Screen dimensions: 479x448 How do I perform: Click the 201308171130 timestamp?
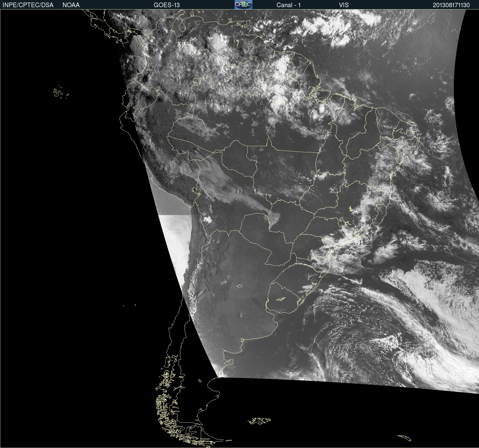pyautogui.click(x=451, y=5)
